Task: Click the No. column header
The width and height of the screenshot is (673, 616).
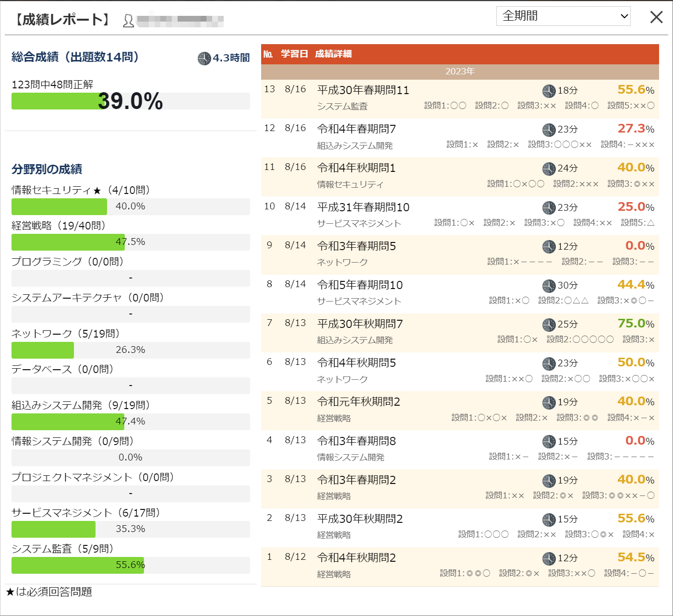Action: (x=268, y=54)
